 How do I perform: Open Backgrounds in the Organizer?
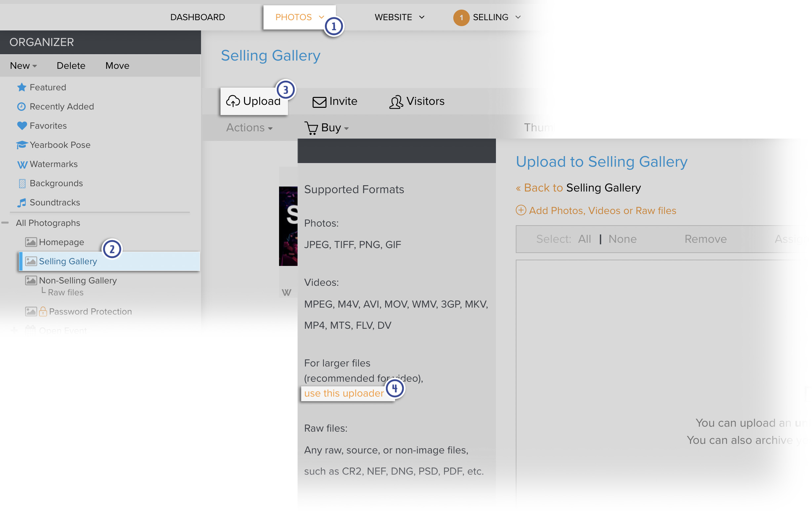(56, 184)
